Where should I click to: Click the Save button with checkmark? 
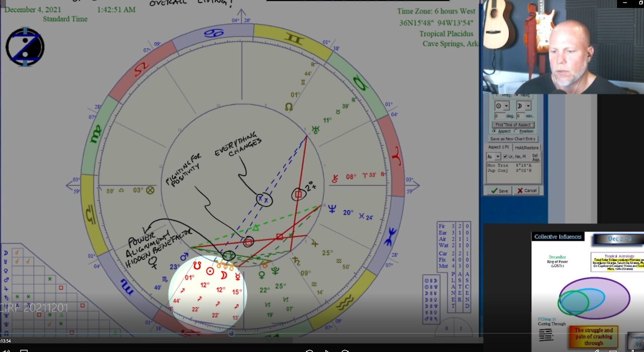coord(500,191)
